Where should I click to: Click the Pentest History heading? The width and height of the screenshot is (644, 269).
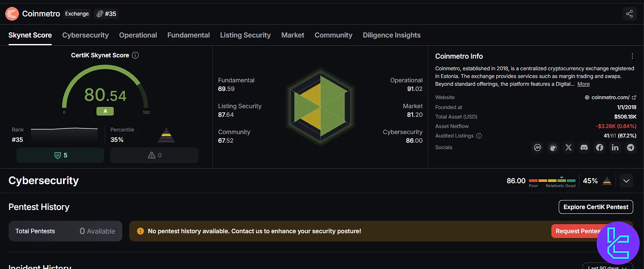[x=39, y=207]
